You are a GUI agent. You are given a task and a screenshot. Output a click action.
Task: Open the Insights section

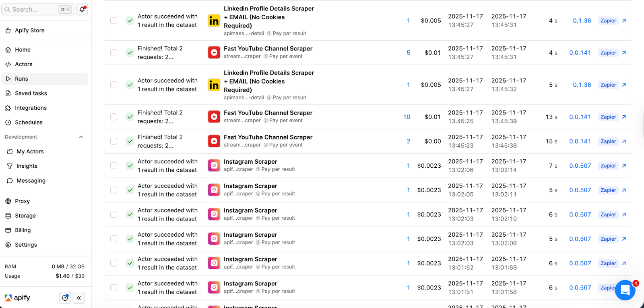[x=27, y=166]
